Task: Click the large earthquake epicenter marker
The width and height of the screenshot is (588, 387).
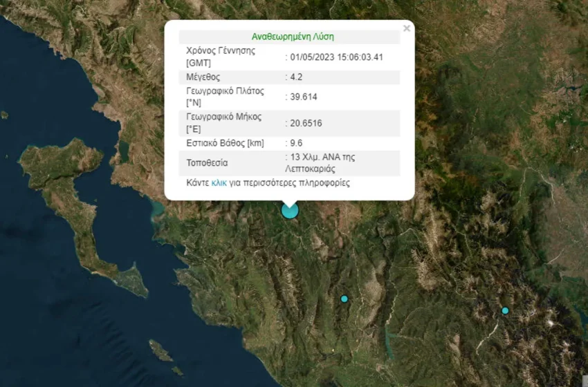Action: click(290, 211)
